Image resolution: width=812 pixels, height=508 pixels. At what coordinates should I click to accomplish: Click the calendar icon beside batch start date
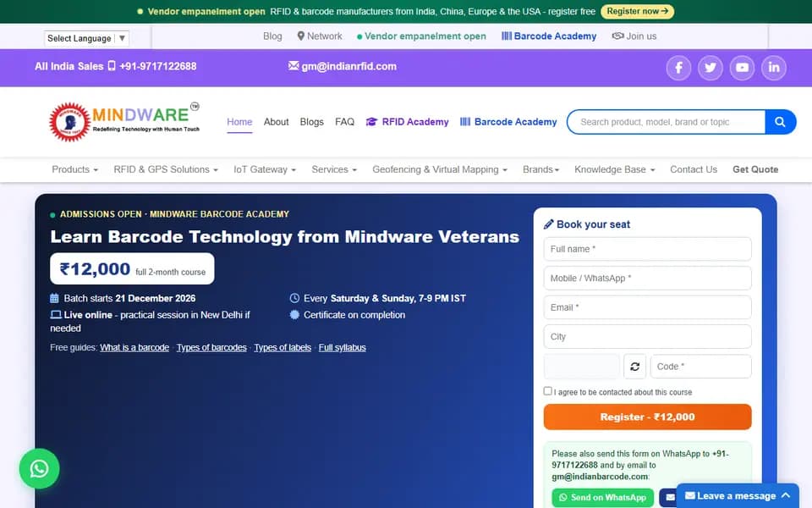(54, 298)
